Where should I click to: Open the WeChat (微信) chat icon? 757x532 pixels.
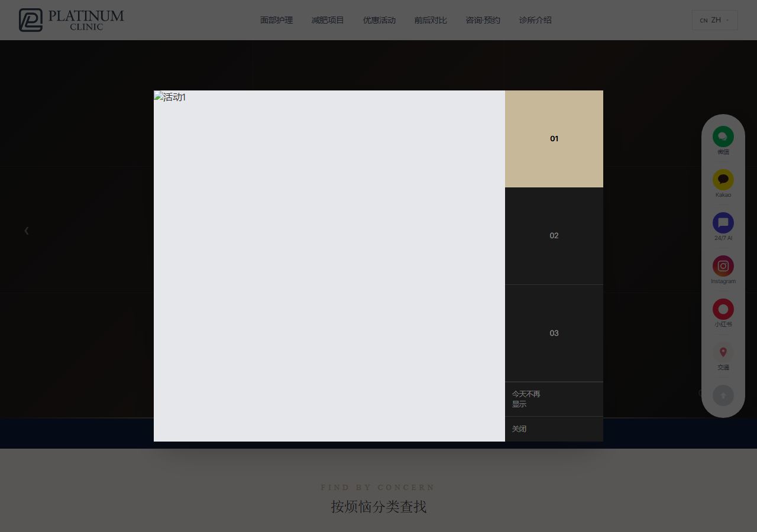(x=723, y=137)
